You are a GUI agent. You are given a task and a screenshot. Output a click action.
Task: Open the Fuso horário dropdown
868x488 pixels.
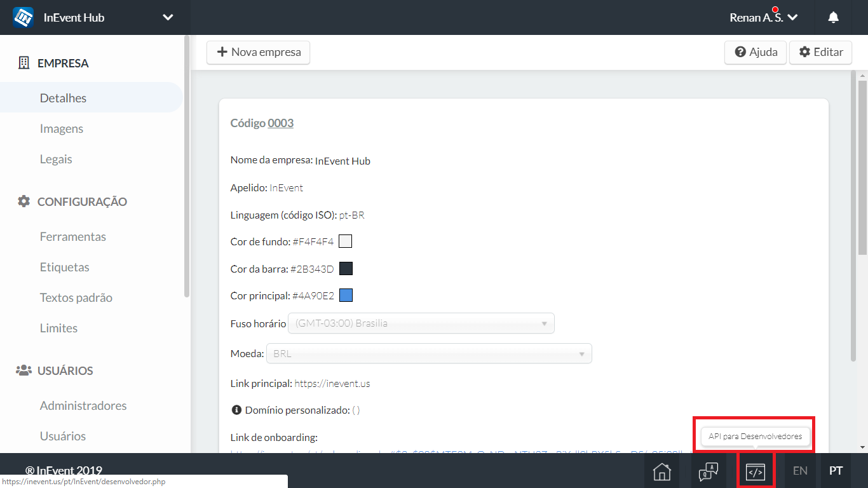click(x=421, y=323)
